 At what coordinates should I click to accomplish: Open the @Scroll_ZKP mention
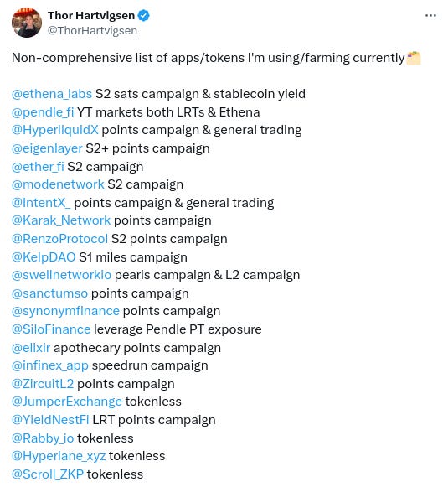pos(48,474)
